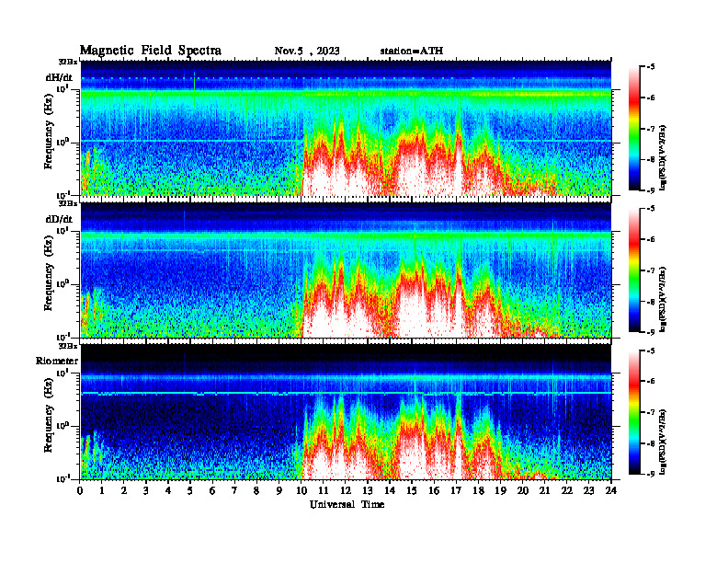Click the -8 tick on dD/dt color scale
The height and width of the screenshot is (563, 728).
(652, 302)
